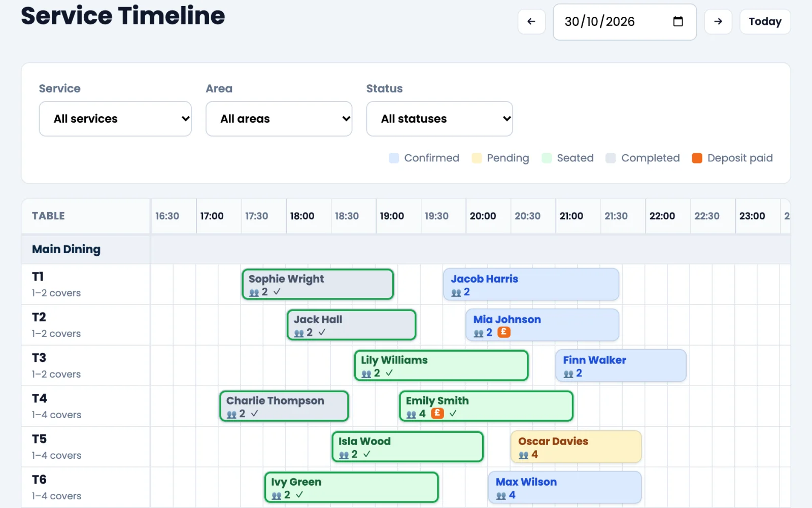Click the checkmark on Sophie Wright booking
812x508 pixels.
pos(277,292)
